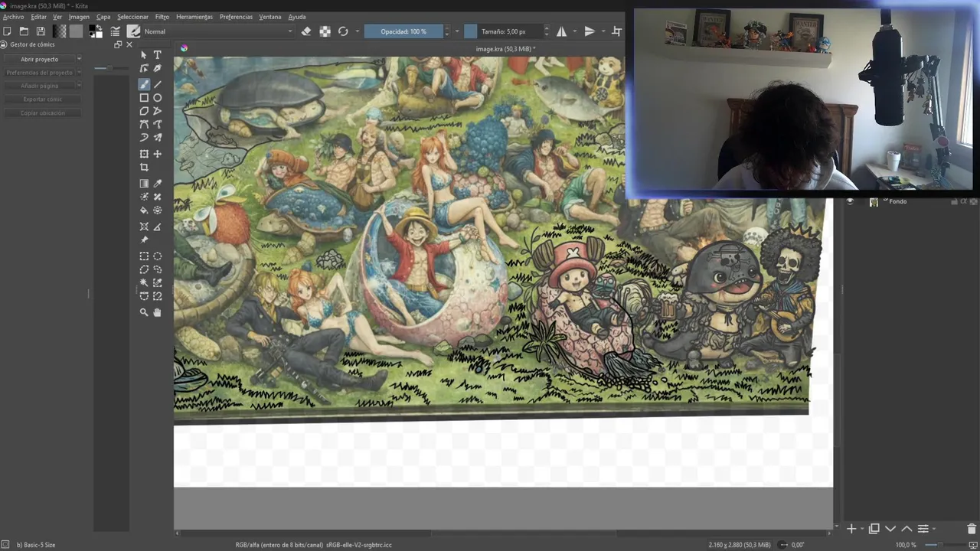Select the Polyline tool
The width and height of the screenshot is (980, 551).
[x=157, y=111]
